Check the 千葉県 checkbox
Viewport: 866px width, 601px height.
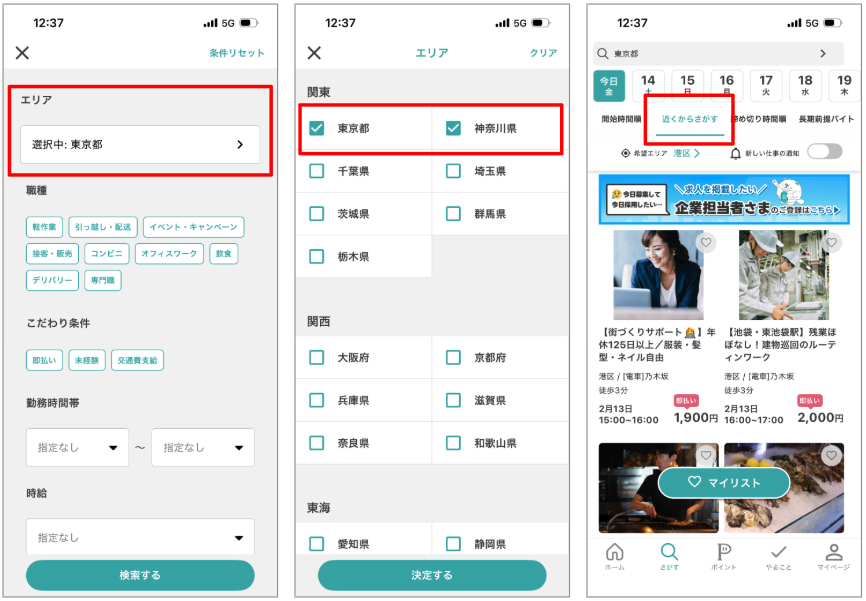316,171
